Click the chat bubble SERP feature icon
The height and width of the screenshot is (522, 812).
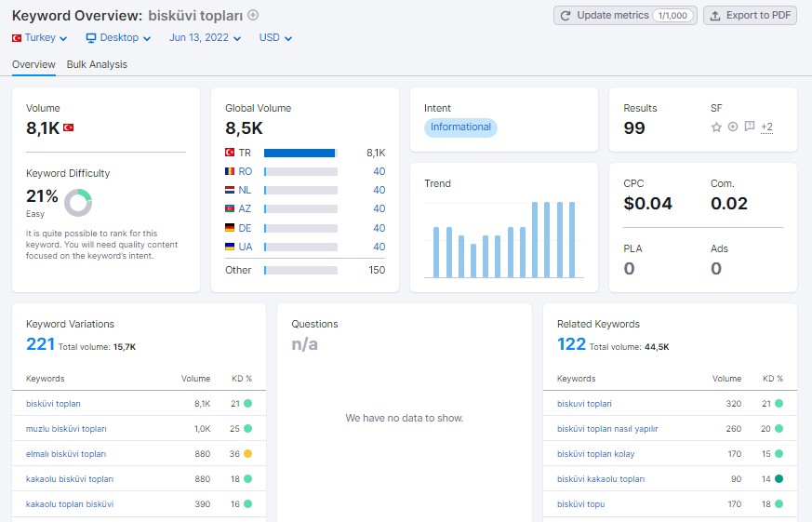pos(750,127)
